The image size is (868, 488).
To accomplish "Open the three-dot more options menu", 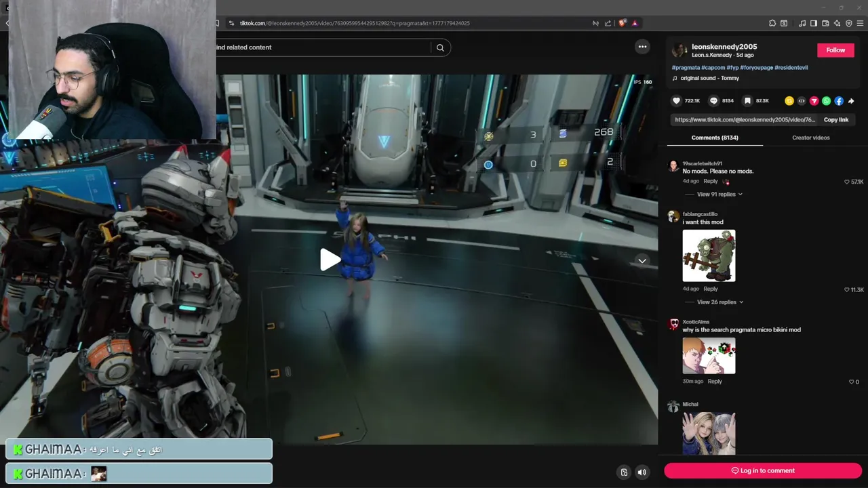I will point(642,47).
